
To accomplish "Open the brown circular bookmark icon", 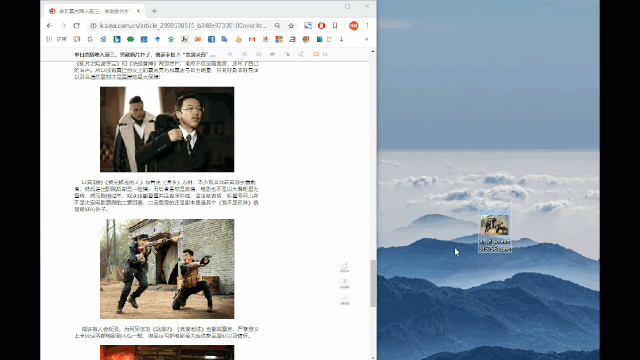I will (306, 39).
